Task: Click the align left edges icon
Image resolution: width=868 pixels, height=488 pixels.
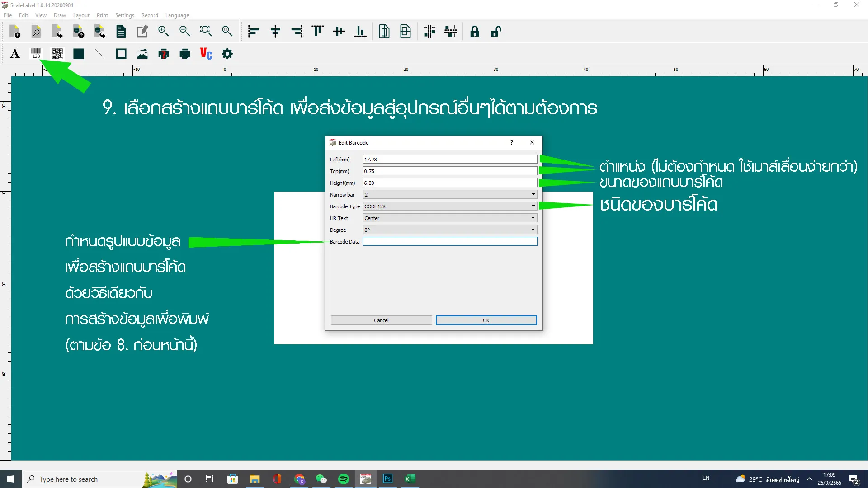Action: click(254, 31)
